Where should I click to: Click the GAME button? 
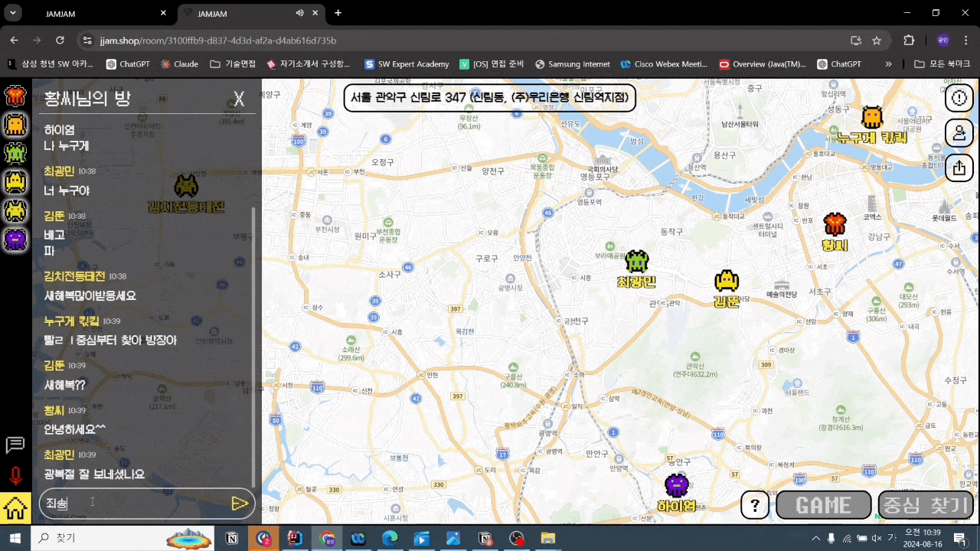point(824,505)
